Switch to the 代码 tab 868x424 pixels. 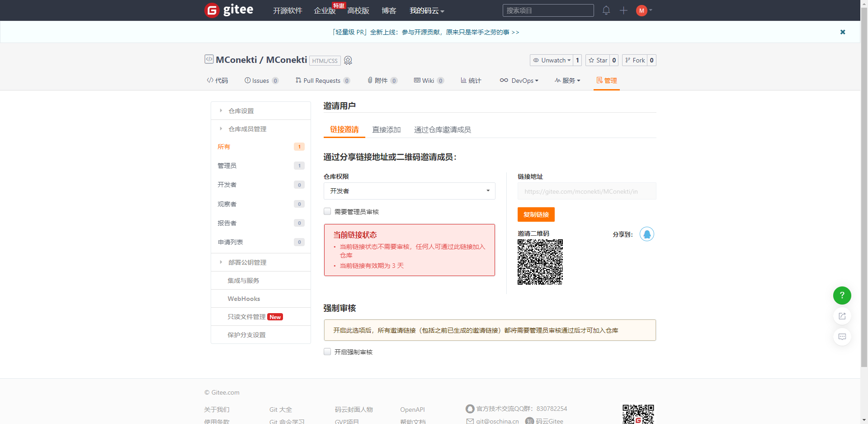[x=217, y=81]
